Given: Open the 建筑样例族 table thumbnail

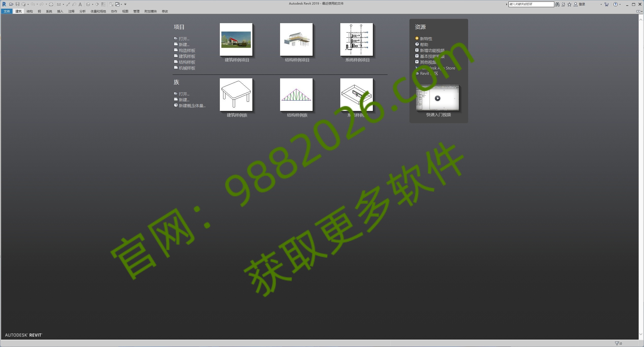Looking at the screenshot, I should click(x=236, y=95).
